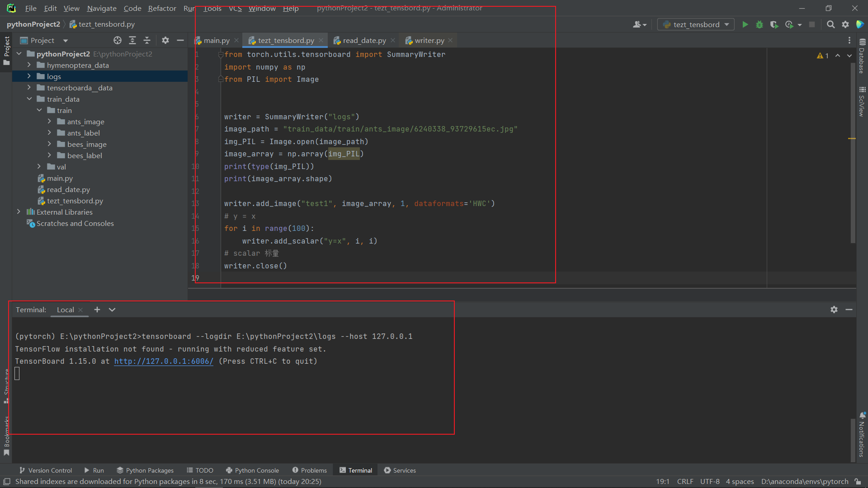Open Search Everywhere magnifier
The height and width of the screenshot is (488, 868).
pyautogui.click(x=830, y=24)
